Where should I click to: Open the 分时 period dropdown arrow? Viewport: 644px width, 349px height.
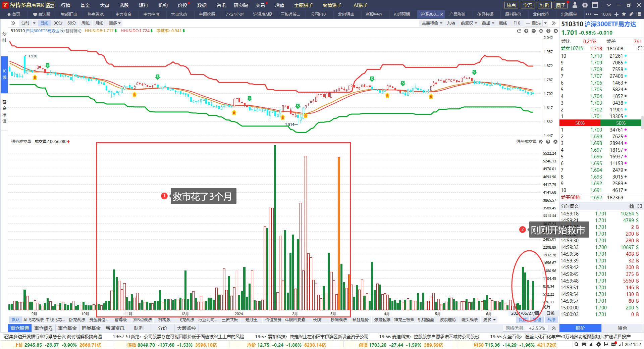tap(34, 23)
